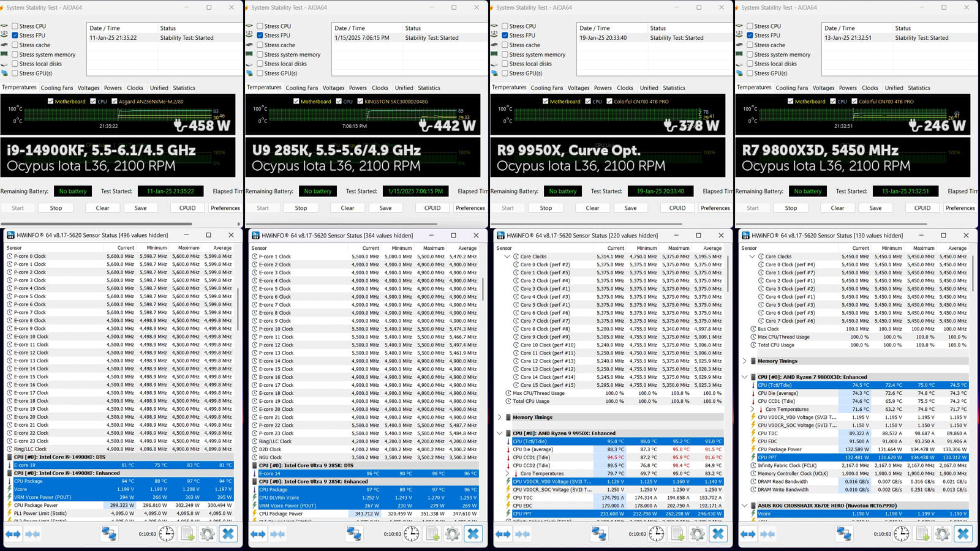
Task: Uncheck Stress FPU in R7 9800X3D AIDA64 window
Action: [750, 36]
